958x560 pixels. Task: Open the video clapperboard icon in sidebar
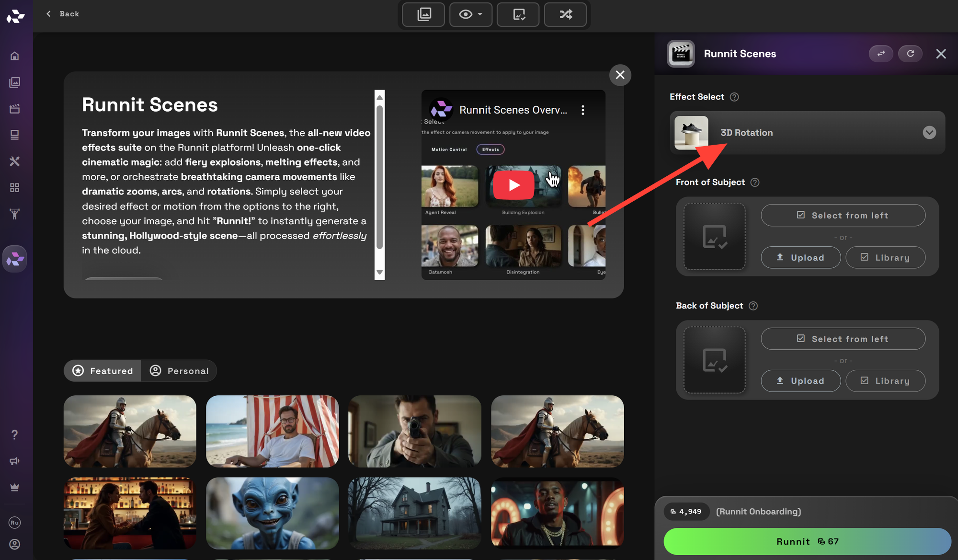15,108
